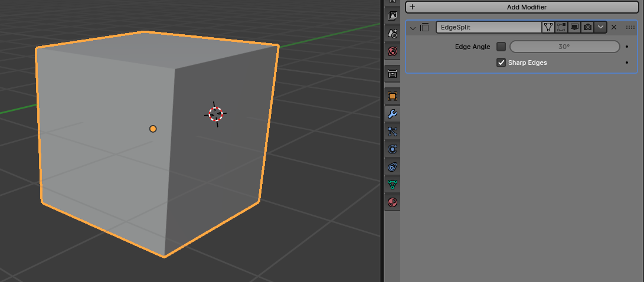Screen dimensions: 644x282
Task: Select the Modifiers wrench tab
Action: [x=393, y=113]
